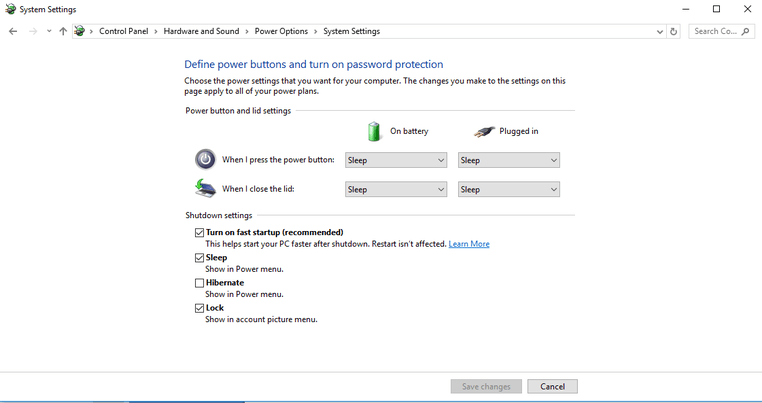Click the Up one level arrow
The height and width of the screenshot is (403, 762).
click(63, 31)
